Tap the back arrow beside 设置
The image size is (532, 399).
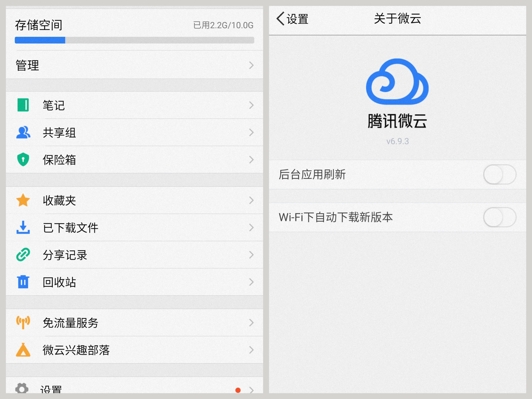point(280,18)
